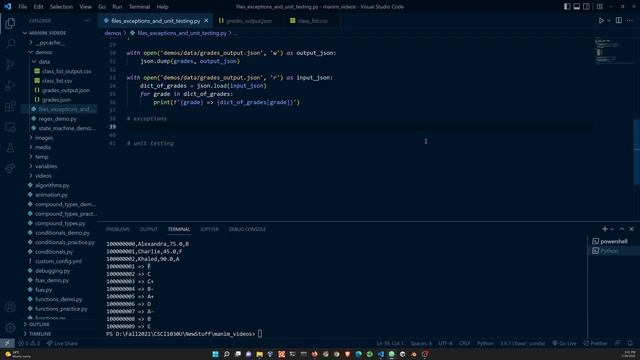
Task: Open grades.json in the explorer
Action: [56, 100]
